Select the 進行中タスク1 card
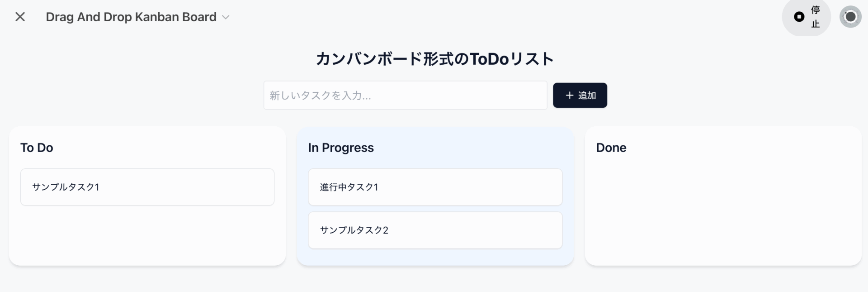Screen dimensions: 868x292 (435, 187)
